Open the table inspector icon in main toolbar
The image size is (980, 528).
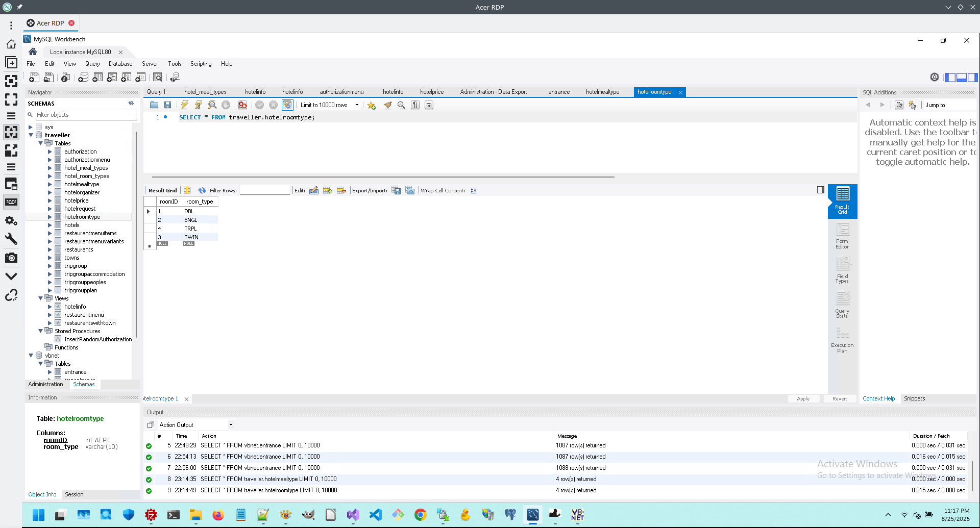[65, 77]
